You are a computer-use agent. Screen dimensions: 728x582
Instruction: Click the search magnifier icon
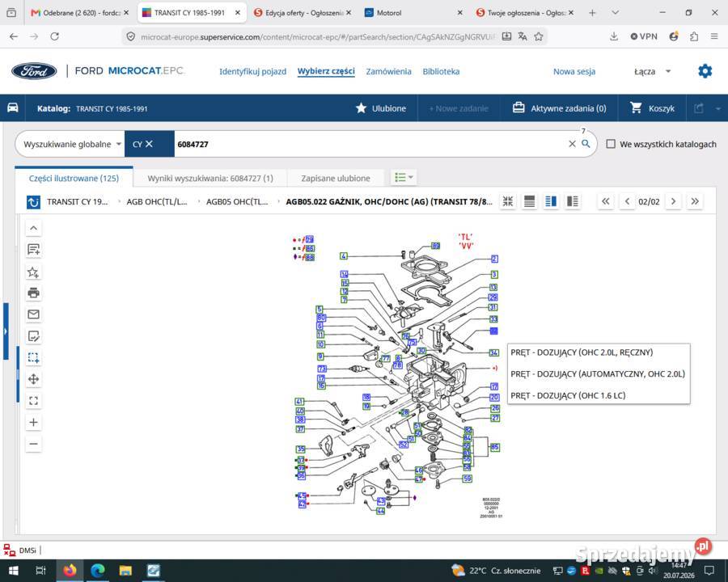pos(586,144)
